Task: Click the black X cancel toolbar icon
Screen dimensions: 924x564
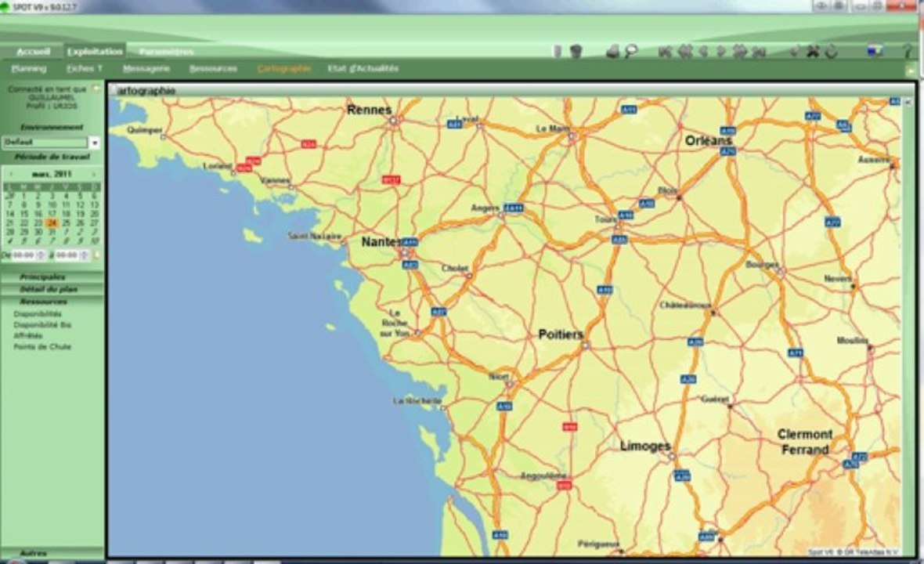Action: click(813, 52)
